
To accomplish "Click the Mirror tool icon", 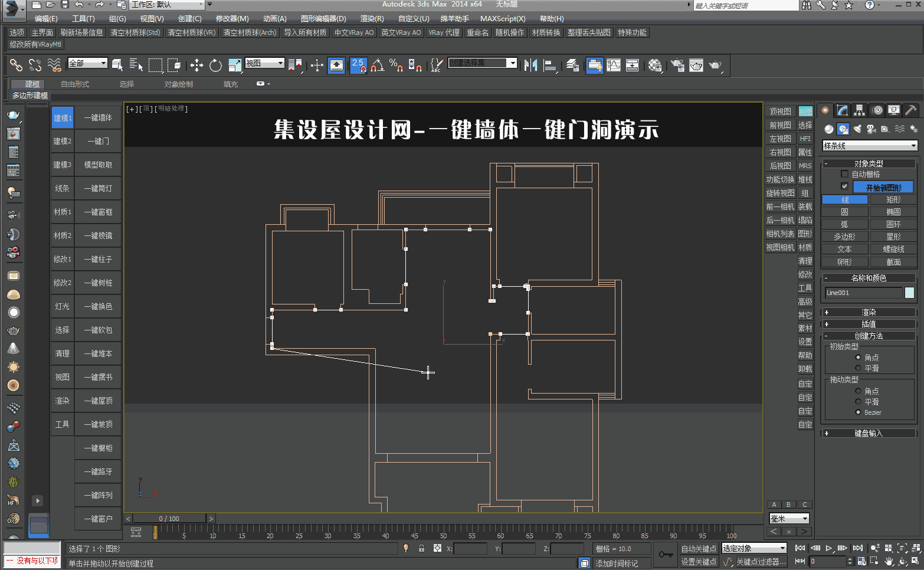I will [530, 65].
